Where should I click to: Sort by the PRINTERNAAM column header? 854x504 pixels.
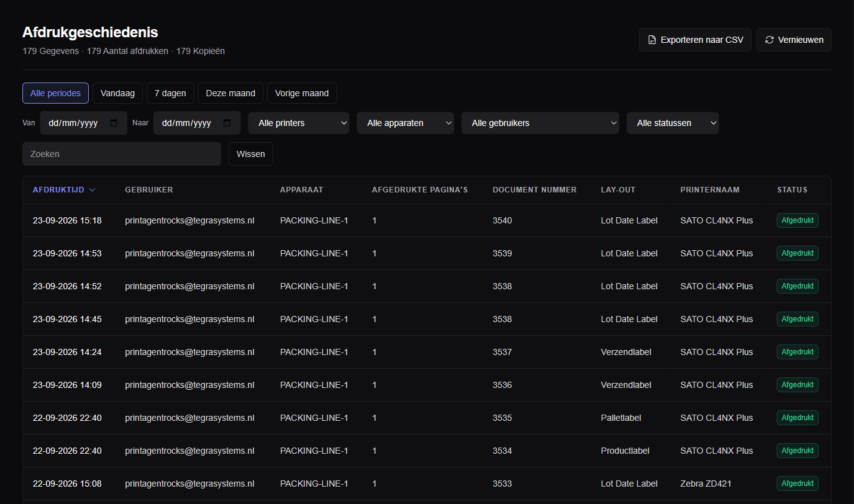point(710,190)
